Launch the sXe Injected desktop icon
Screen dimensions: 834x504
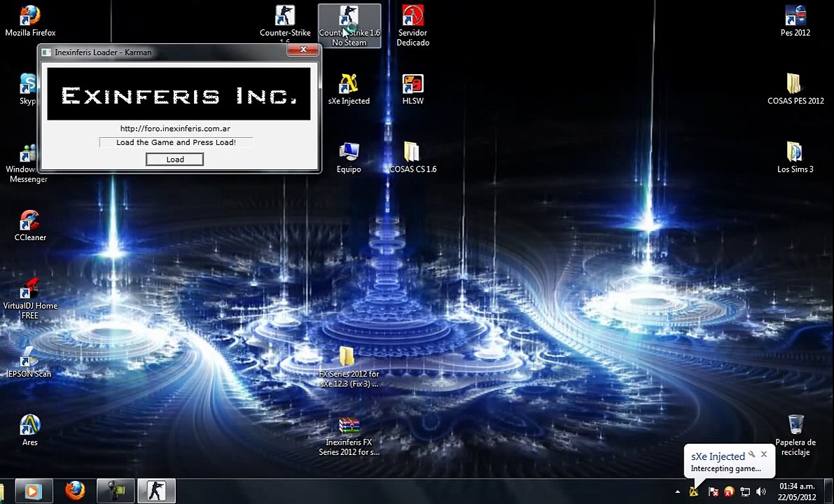click(x=349, y=90)
